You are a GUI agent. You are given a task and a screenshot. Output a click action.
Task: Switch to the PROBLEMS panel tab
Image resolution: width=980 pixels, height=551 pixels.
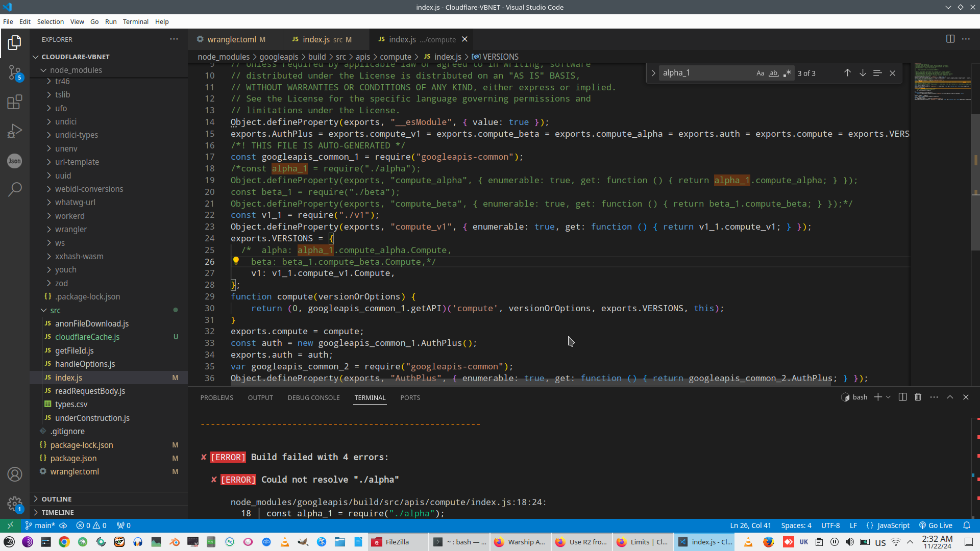click(x=216, y=397)
